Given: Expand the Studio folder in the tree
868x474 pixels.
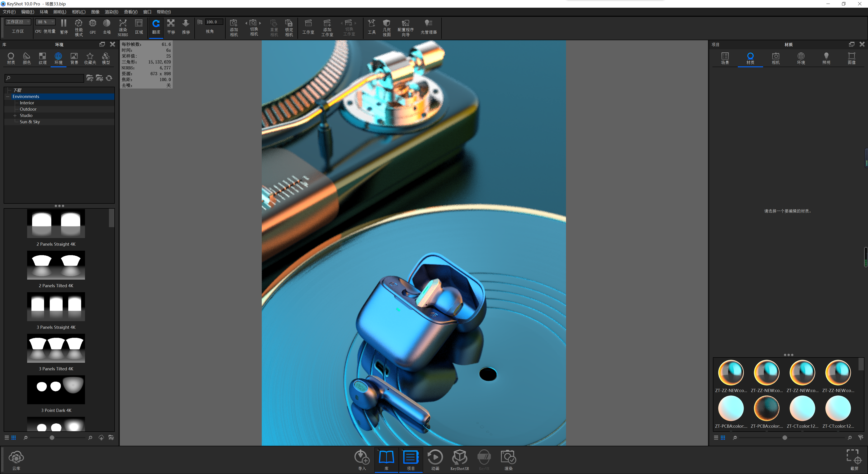Looking at the screenshot, I should (x=15, y=115).
